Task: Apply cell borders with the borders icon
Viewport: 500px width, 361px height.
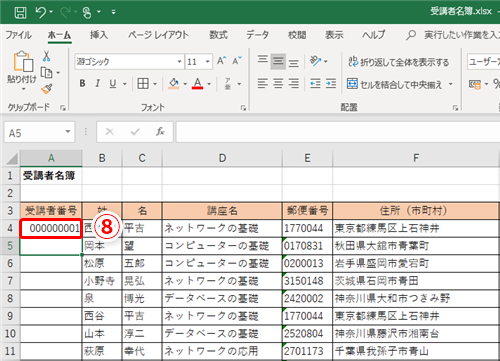Action: [143, 83]
